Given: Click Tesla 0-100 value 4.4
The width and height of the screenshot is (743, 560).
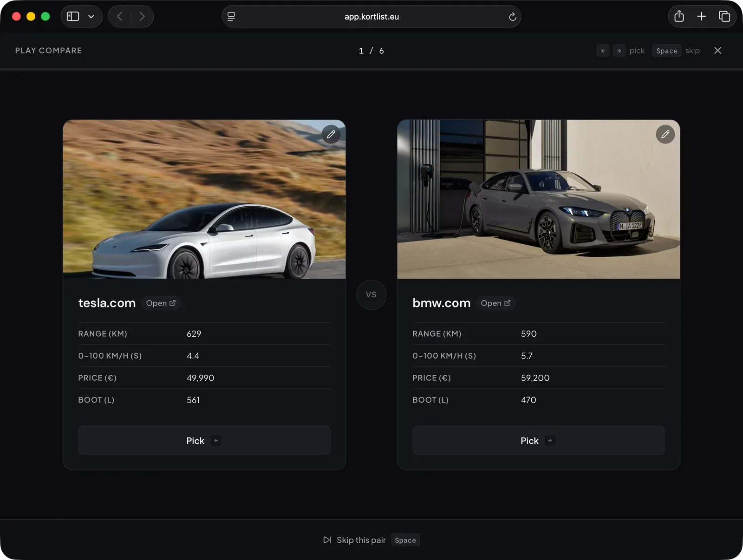Looking at the screenshot, I should coord(193,356).
